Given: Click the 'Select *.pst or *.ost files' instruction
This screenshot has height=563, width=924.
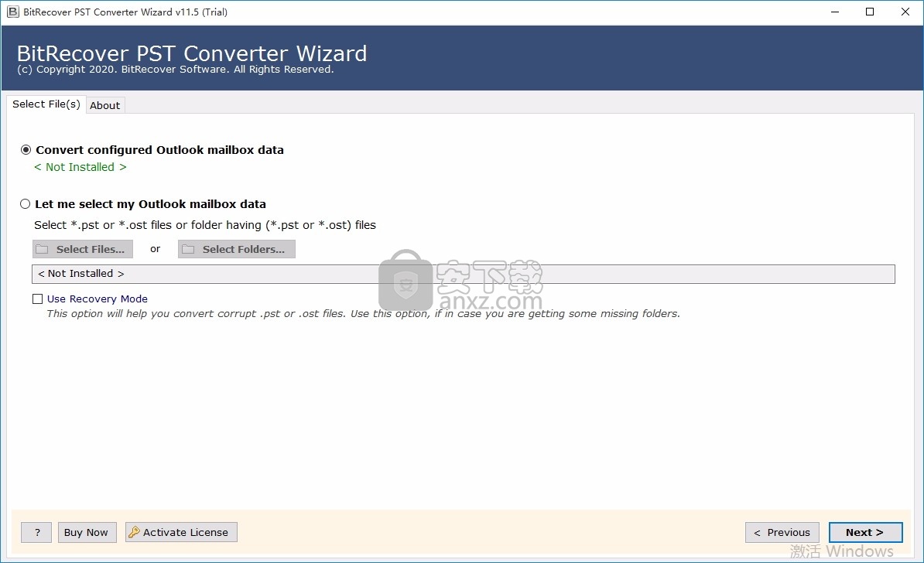Looking at the screenshot, I should (205, 225).
